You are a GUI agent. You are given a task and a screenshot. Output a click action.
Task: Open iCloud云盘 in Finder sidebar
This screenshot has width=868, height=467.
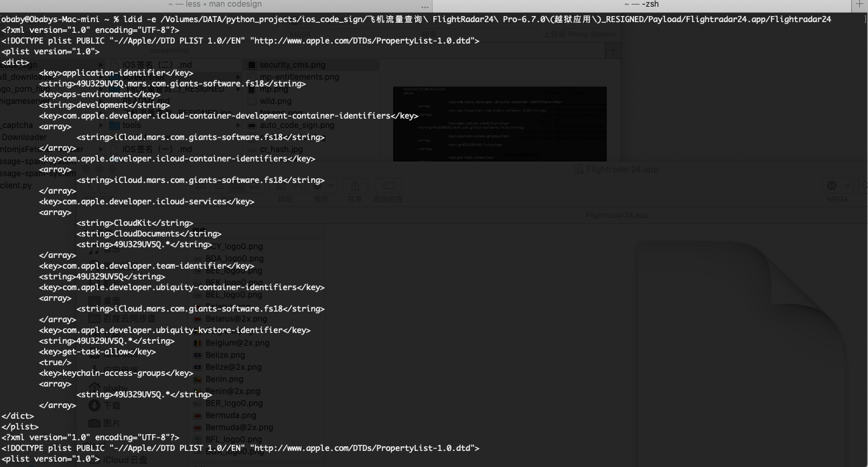[119, 460]
